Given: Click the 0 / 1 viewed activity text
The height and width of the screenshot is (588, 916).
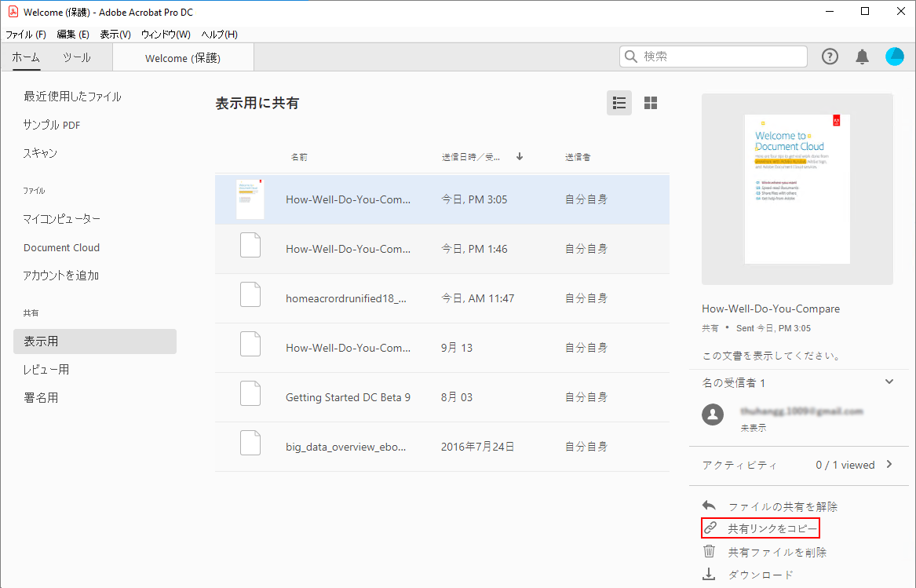Looking at the screenshot, I should tap(845, 465).
